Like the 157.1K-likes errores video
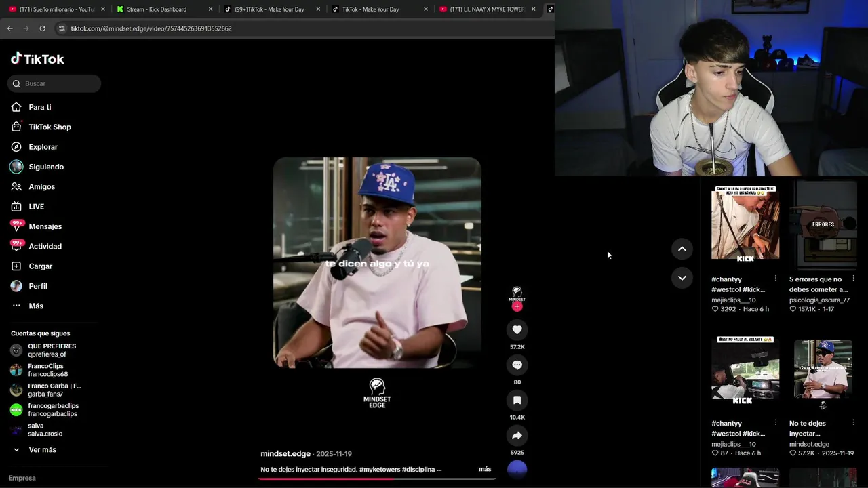 (x=793, y=309)
